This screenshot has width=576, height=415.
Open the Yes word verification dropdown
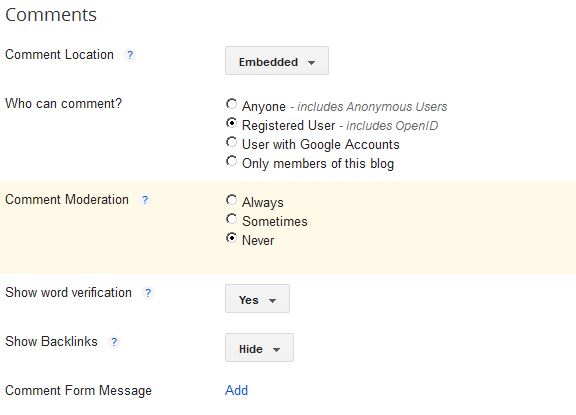[257, 299]
